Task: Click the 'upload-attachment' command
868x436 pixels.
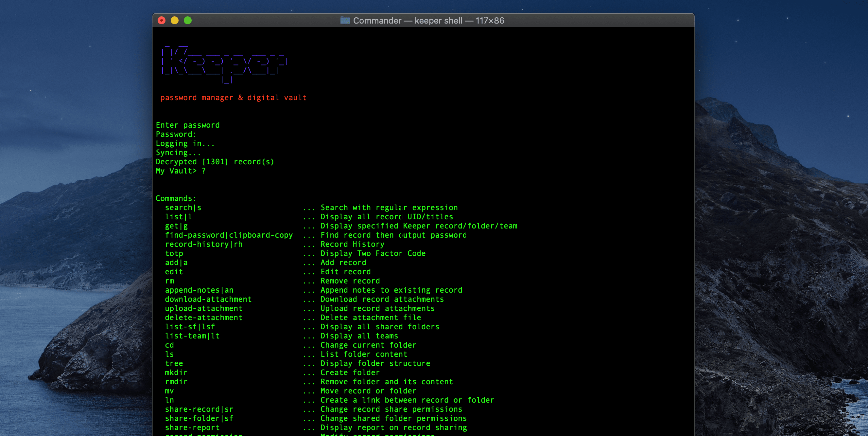Action: tap(203, 309)
